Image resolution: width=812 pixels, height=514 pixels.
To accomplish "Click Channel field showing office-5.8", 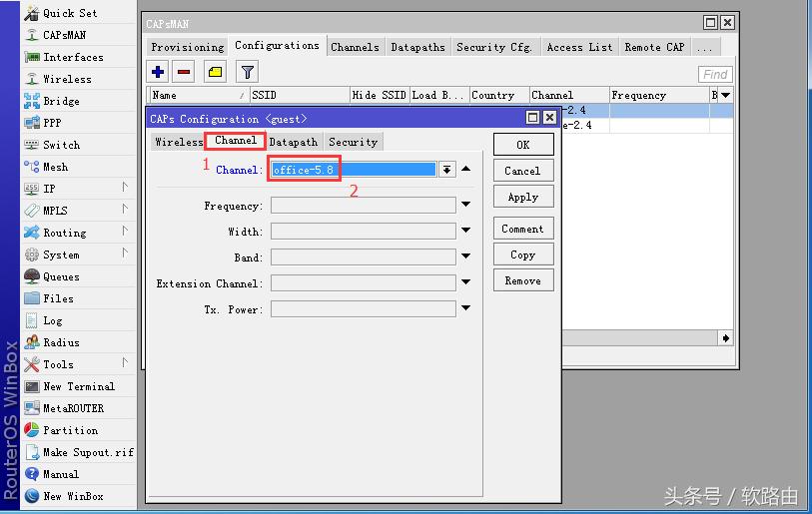I will (x=354, y=170).
